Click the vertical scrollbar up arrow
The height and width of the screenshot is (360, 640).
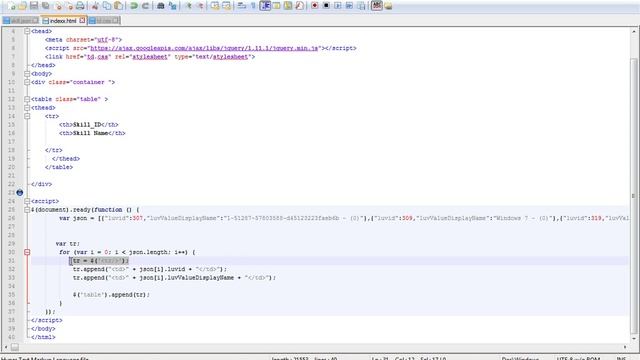[634, 31]
